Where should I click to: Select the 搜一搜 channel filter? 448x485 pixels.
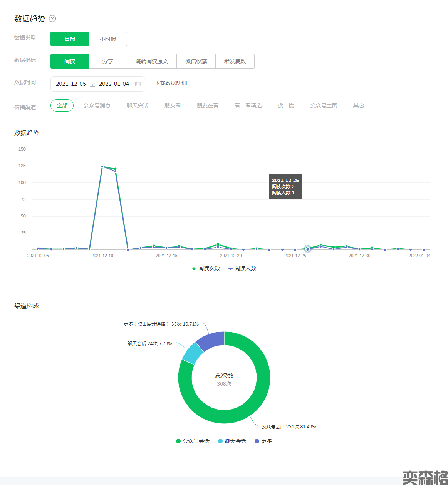pos(286,105)
